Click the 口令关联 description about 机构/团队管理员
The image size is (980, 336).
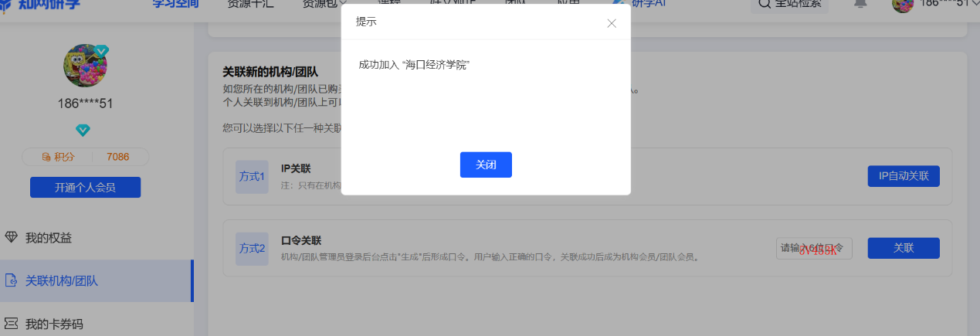[x=490, y=256]
